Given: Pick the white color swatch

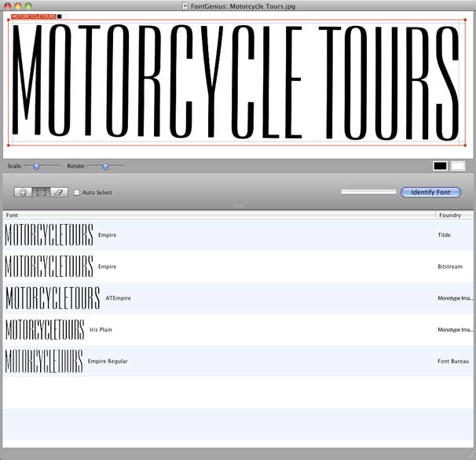Looking at the screenshot, I should pyautogui.click(x=458, y=166).
